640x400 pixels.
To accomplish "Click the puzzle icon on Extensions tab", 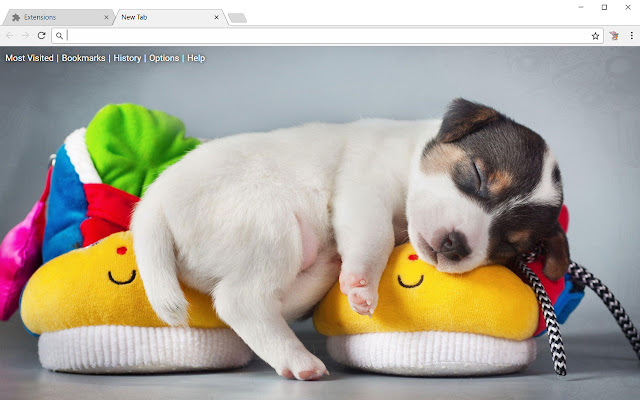I will (16, 17).
